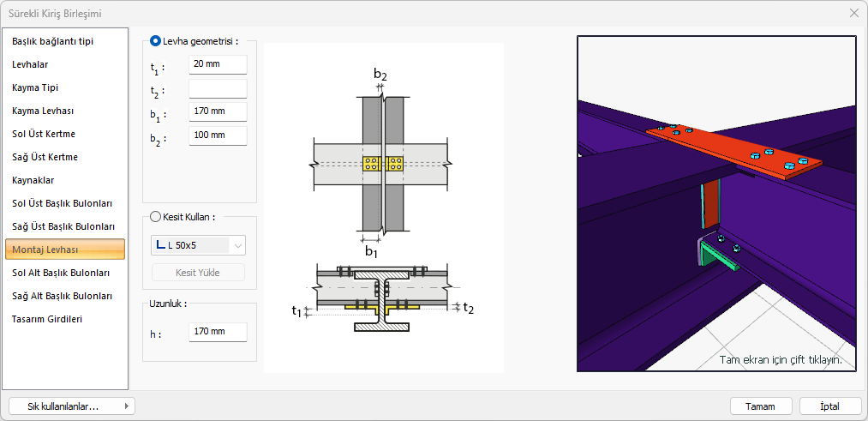Close the Sürekli Kiriş Birleşimi dialog
The height and width of the screenshot is (421, 868).
click(x=853, y=14)
